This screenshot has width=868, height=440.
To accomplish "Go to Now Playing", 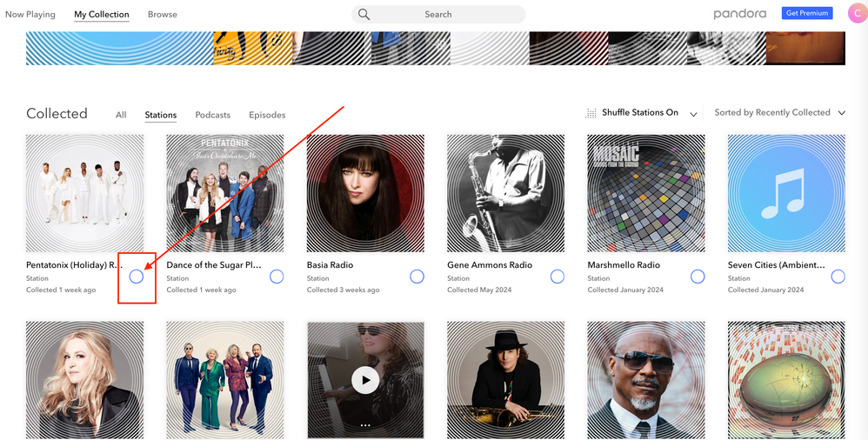I will pos(30,15).
